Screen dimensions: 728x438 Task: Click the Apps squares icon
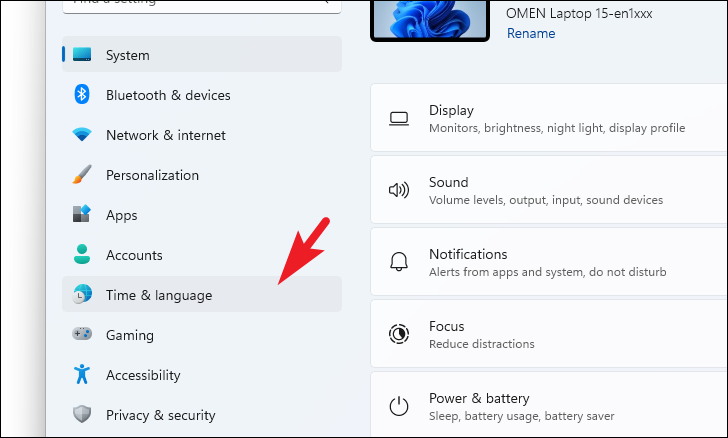(82, 214)
